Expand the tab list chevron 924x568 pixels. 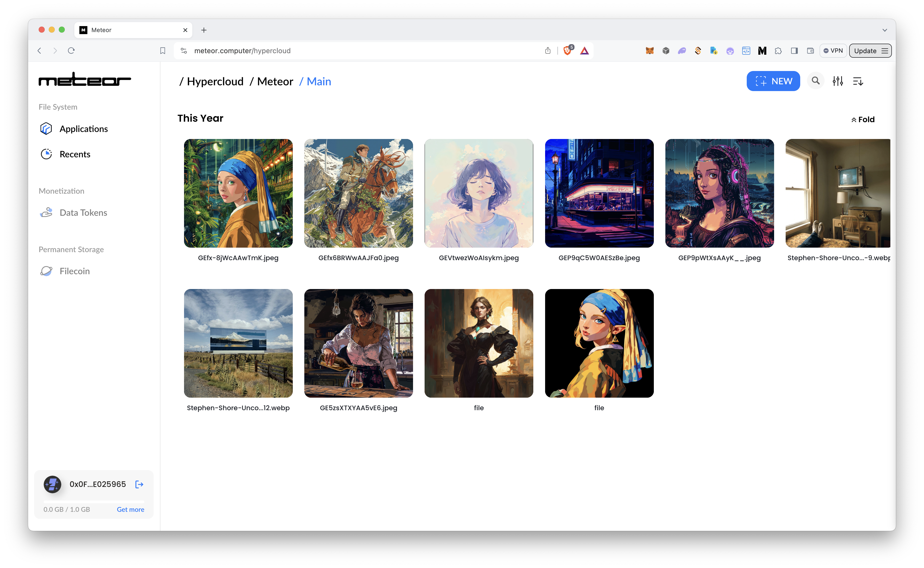tap(885, 30)
